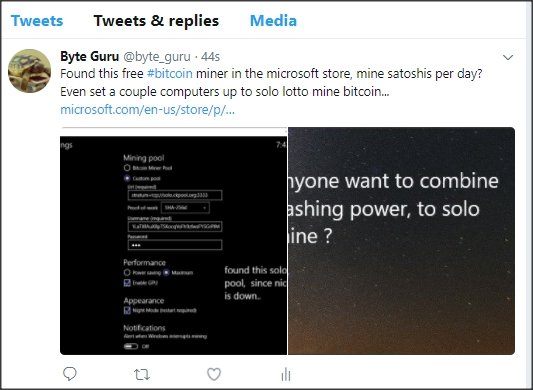Like the tweet with the heart icon
The height and width of the screenshot is (390, 533).
point(214,374)
